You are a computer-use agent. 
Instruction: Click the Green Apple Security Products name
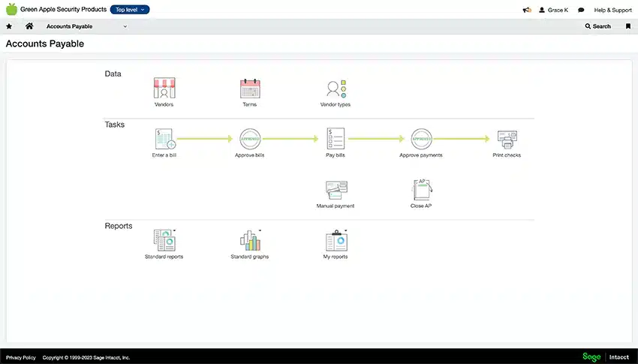(64, 9)
